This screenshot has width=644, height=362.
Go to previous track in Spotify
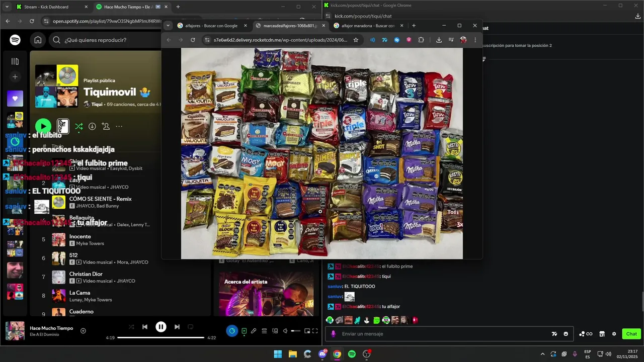[x=145, y=327]
